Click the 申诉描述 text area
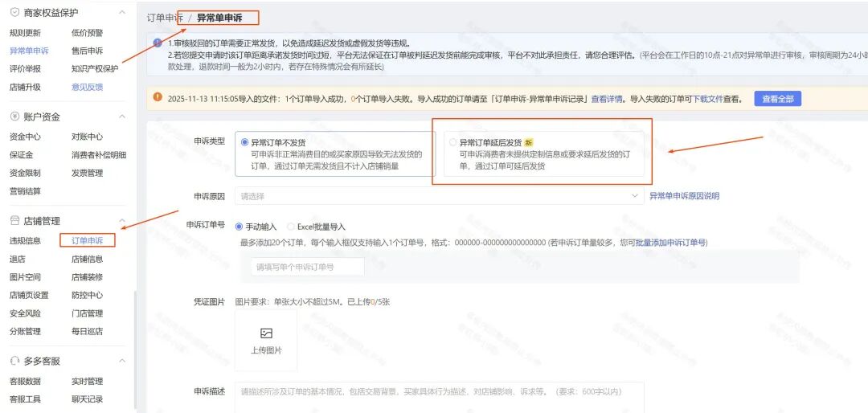The image size is (868, 413). click(x=439, y=396)
